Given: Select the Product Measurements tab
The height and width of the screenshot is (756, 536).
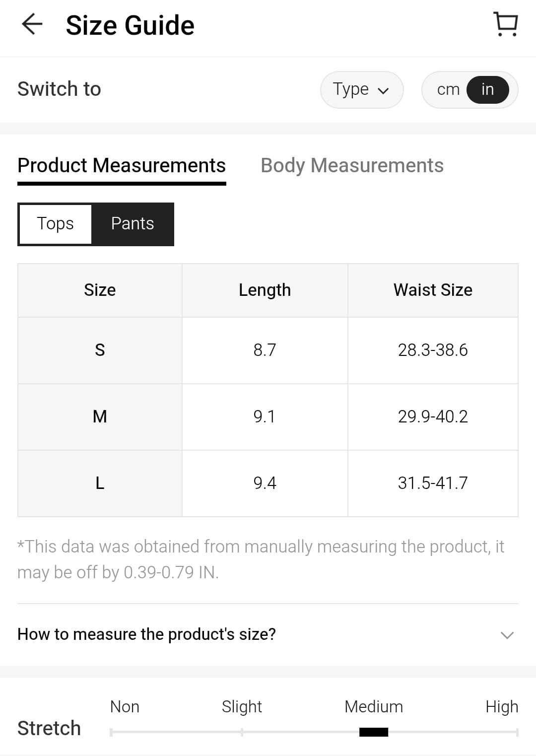Looking at the screenshot, I should [x=122, y=165].
